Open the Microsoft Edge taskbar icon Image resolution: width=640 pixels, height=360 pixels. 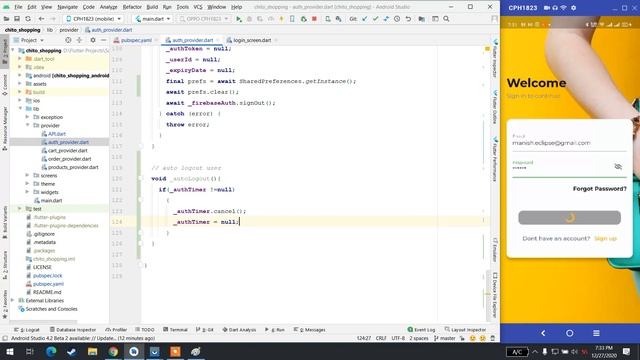tap(51, 351)
